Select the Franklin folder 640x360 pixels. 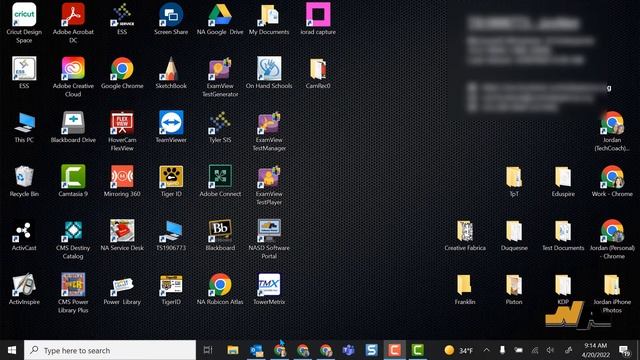pos(465,289)
